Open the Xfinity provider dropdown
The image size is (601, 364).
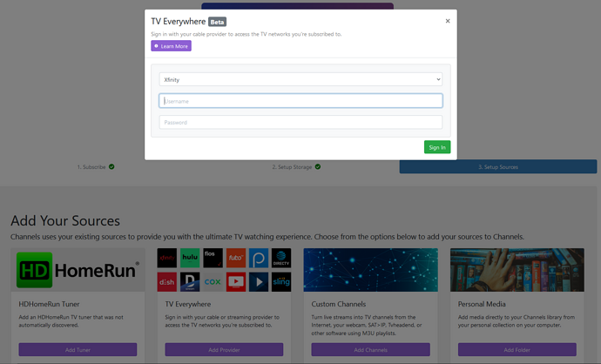(x=300, y=79)
